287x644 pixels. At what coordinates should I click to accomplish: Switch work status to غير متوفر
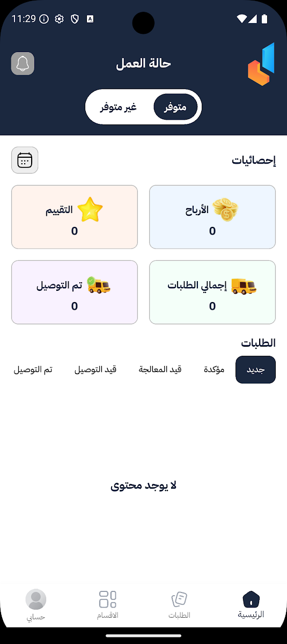[x=119, y=107]
